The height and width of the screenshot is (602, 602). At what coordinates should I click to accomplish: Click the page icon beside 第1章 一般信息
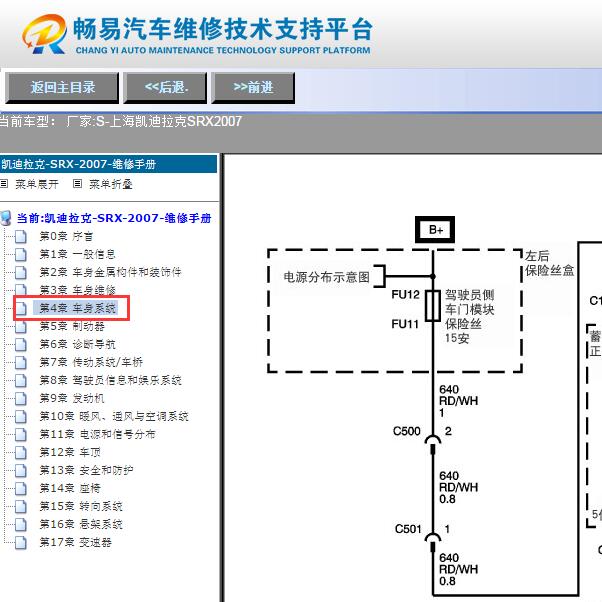(x=21, y=255)
